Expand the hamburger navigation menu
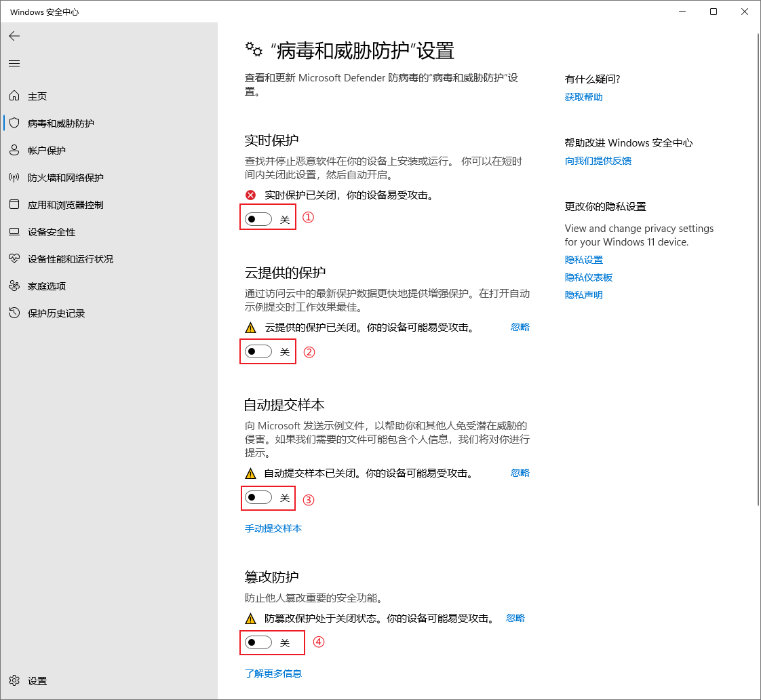The height and width of the screenshot is (700, 761). click(x=14, y=63)
